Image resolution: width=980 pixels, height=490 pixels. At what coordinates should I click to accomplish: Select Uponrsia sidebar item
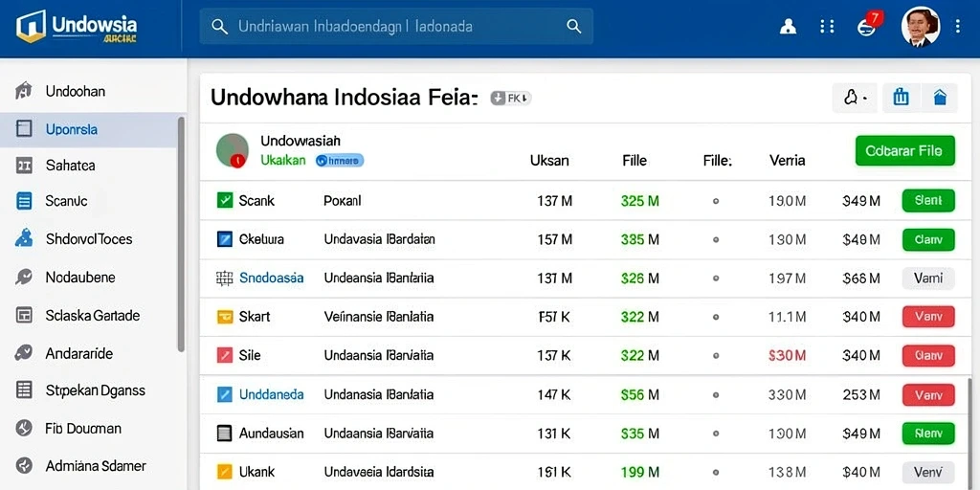[x=90, y=129]
